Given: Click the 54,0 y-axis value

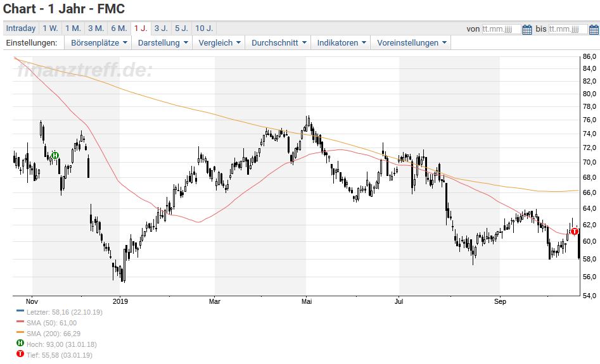Looking at the screenshot, I should [x=589, y=296].
